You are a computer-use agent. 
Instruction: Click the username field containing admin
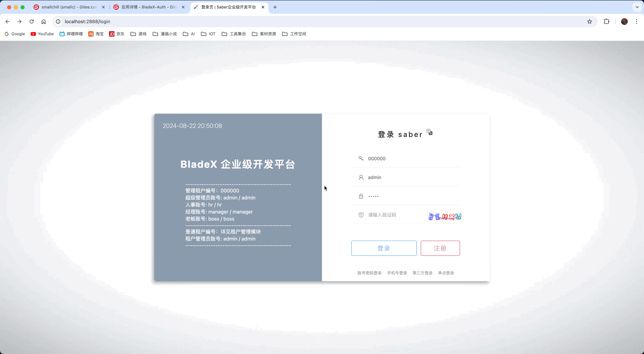click(x=406, y=177)
